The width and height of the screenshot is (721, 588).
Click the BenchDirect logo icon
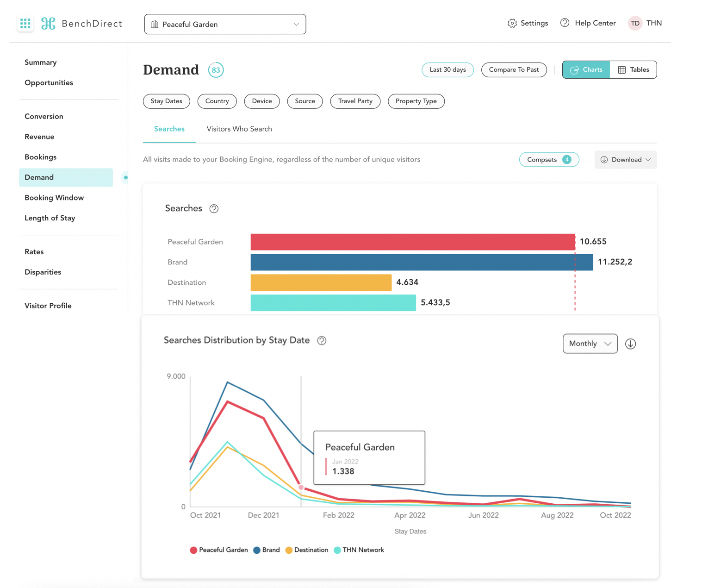pyautogui.click(x=48, y=24)
